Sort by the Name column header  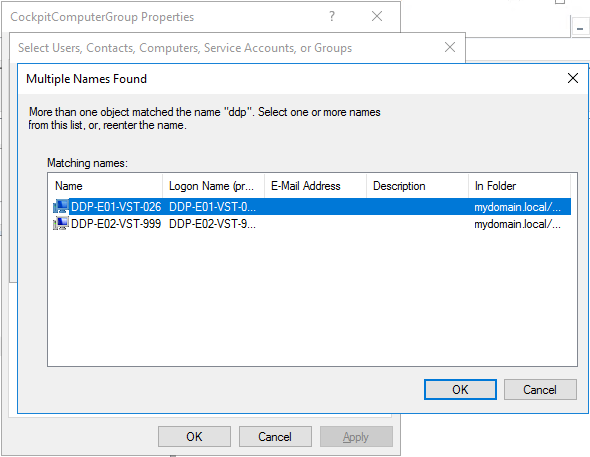105,186
